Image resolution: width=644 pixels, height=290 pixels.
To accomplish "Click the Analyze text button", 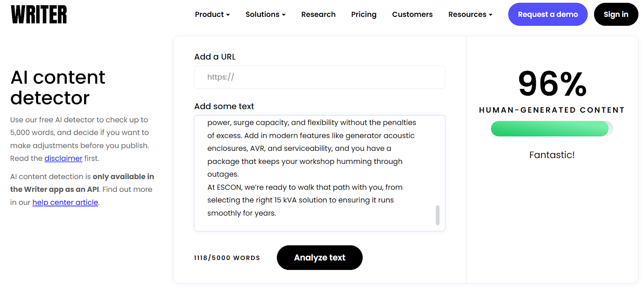I will click(x=320, y=257).
